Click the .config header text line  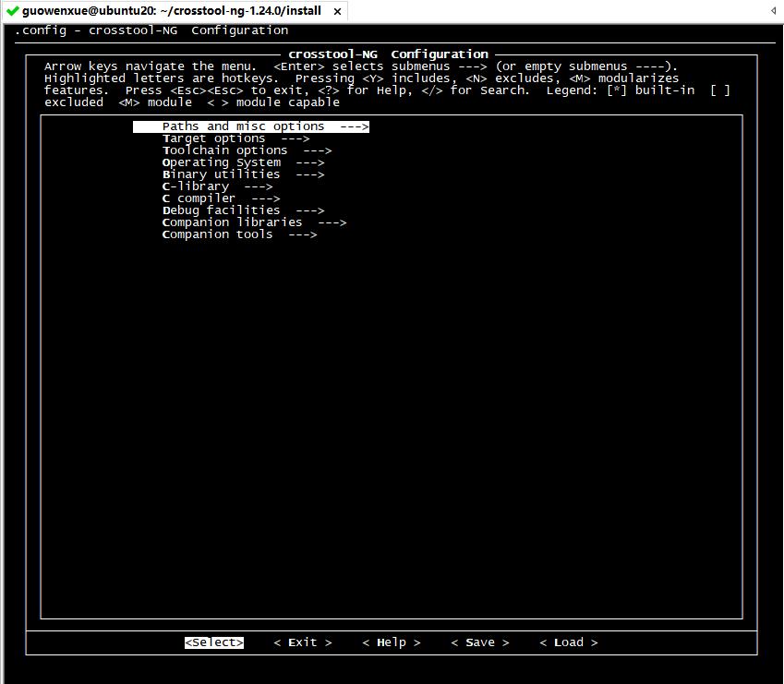pos(151,30)
